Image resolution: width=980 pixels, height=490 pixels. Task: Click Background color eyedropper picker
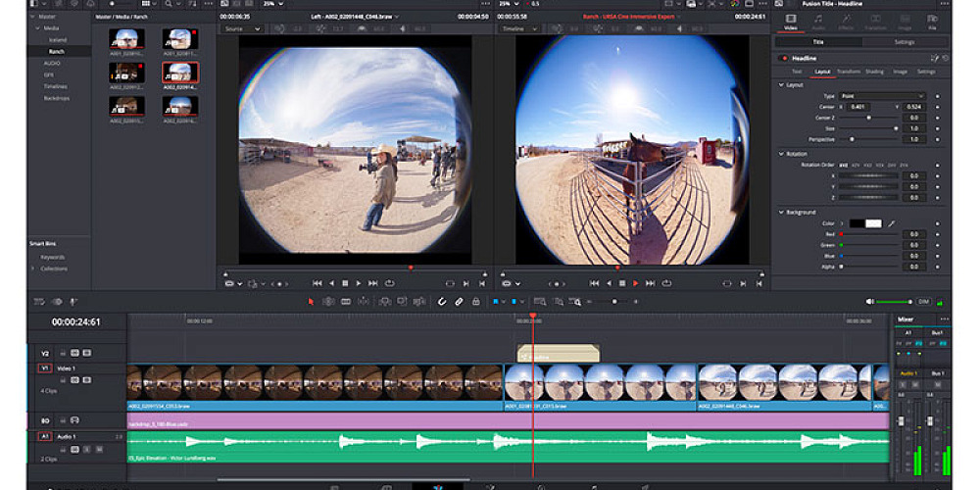[892, 223]
